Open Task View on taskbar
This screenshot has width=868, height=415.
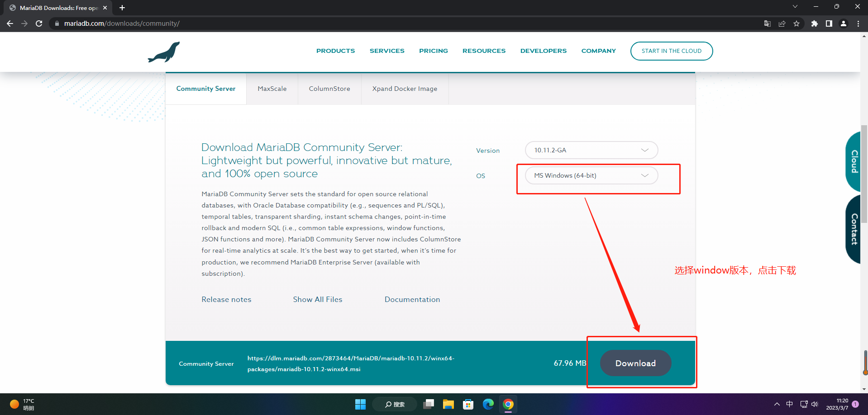(429, 404)
